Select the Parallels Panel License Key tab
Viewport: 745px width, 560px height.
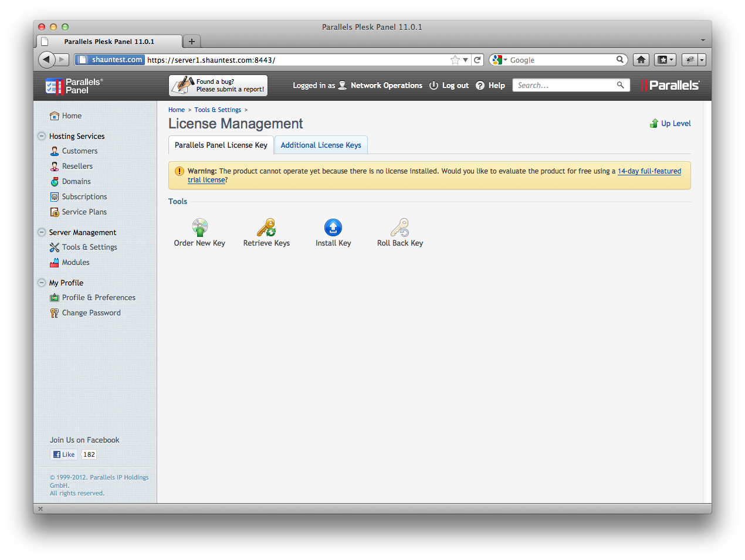221,145
